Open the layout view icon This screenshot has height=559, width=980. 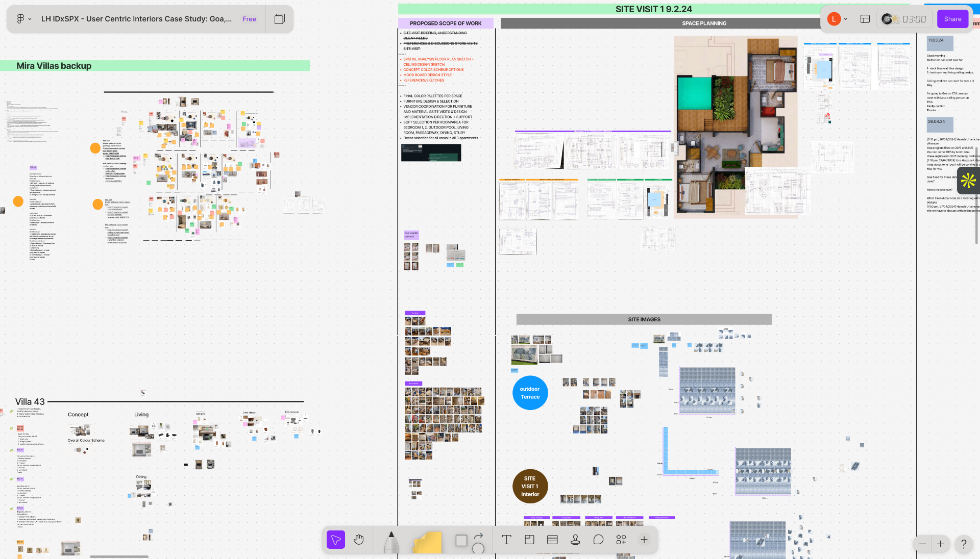click(x=865, y=19)
